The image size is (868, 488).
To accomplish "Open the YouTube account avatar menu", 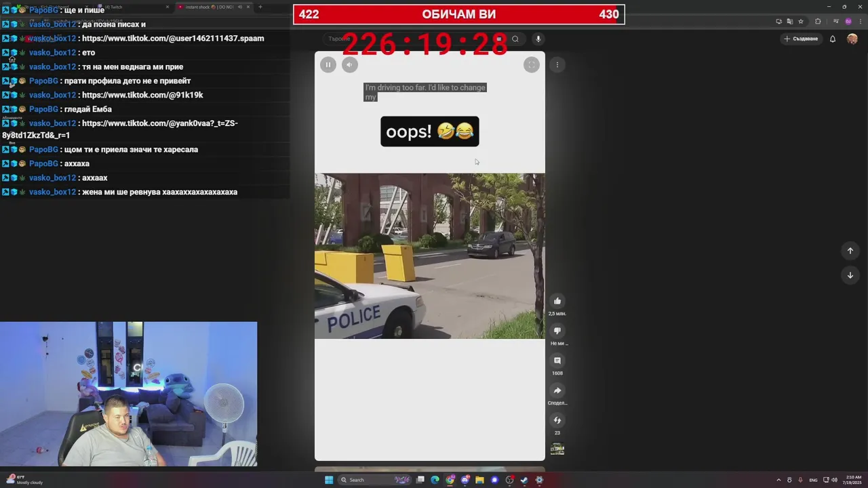I will [x=852, y=39].
